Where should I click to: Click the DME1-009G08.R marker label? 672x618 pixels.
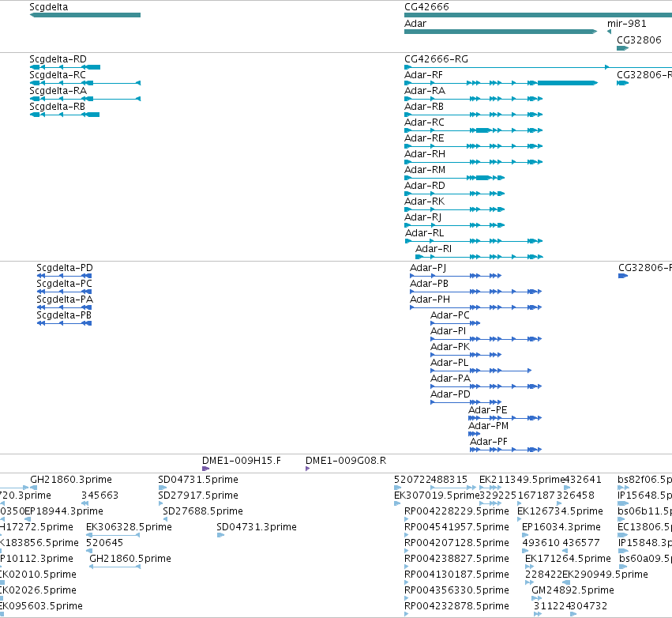(345, 462)
